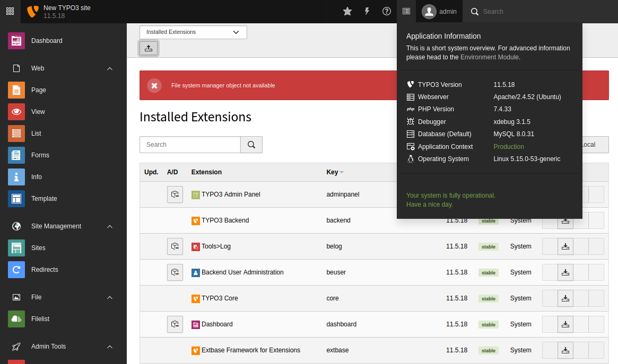Click the 'Apache/2.4.52 (Ubuntu)' webserver value
The image size is (618, 364).
click(527, 97)
